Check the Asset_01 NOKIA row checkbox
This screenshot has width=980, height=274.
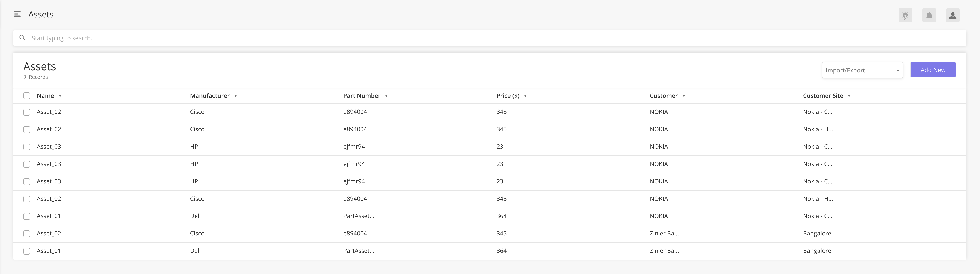coord(27,216)
